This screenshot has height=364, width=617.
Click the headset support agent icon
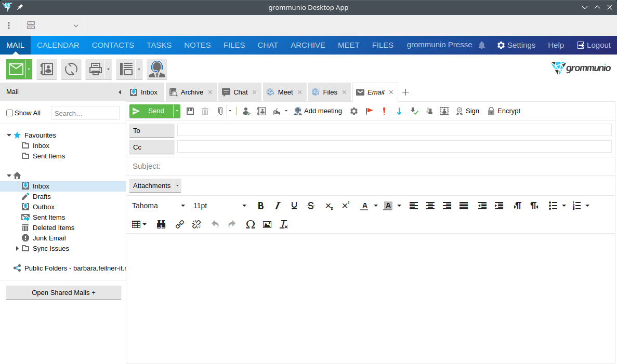157,69
